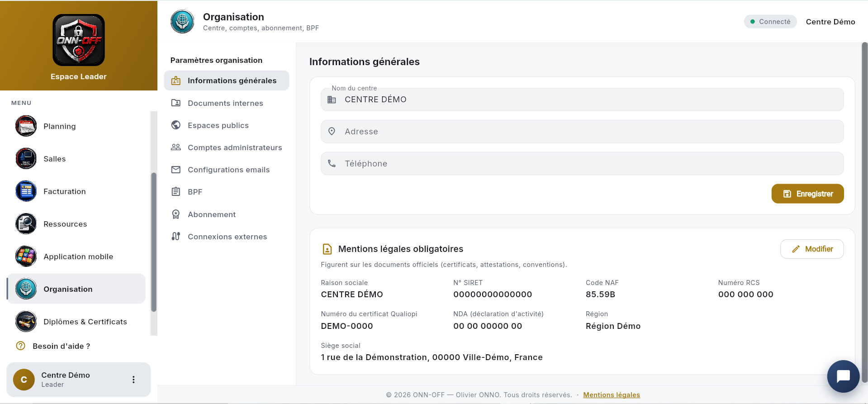Switch to the BPF section

pyautogui.click(x=227, y=192)
